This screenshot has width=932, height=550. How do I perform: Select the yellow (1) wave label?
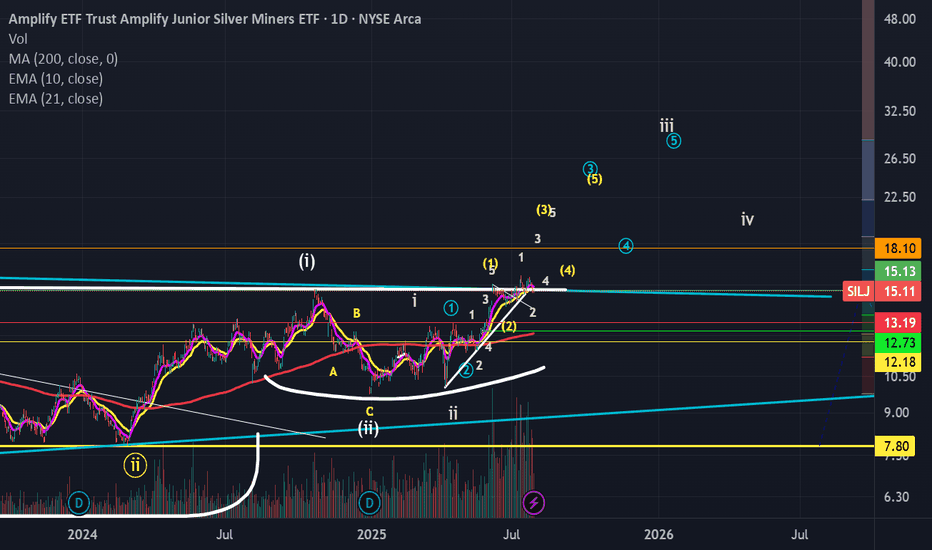coord(490,263)
